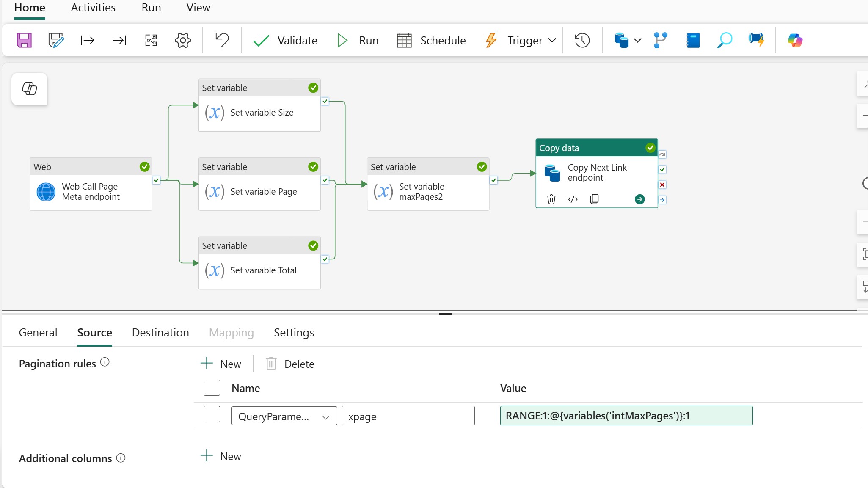
Task: Add a new pagination rule with New
Action: point(221,364)
